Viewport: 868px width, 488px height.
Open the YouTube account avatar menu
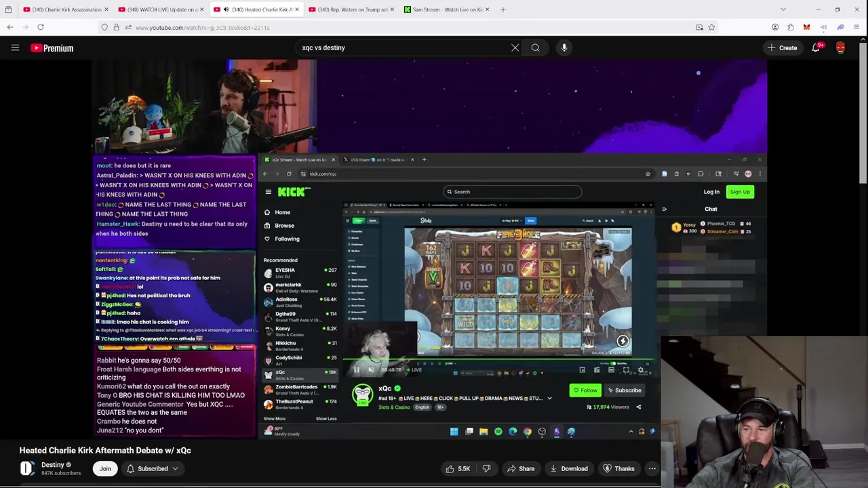[841, 47]
